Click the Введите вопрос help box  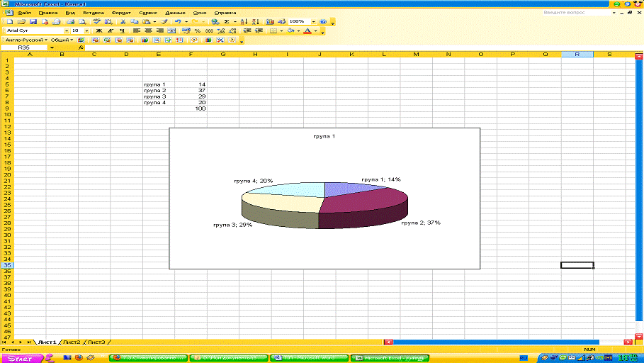click(575, 13)
